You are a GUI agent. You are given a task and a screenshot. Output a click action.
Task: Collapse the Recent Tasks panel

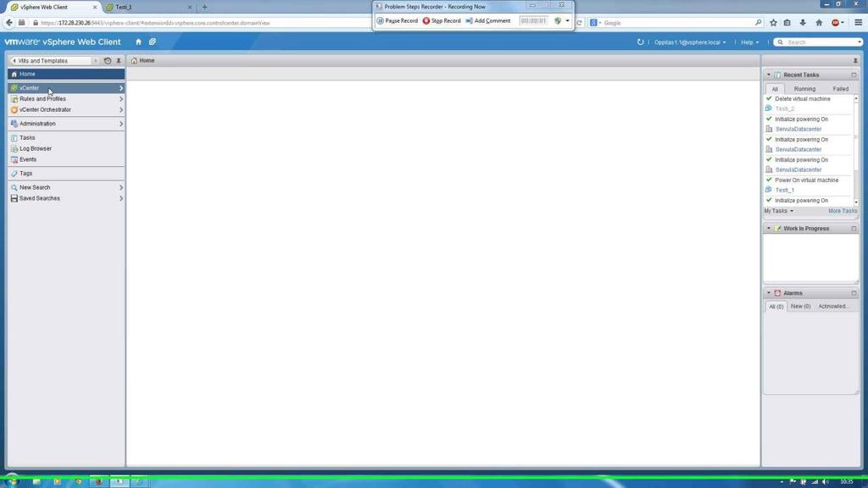click(x=768, y=75)
